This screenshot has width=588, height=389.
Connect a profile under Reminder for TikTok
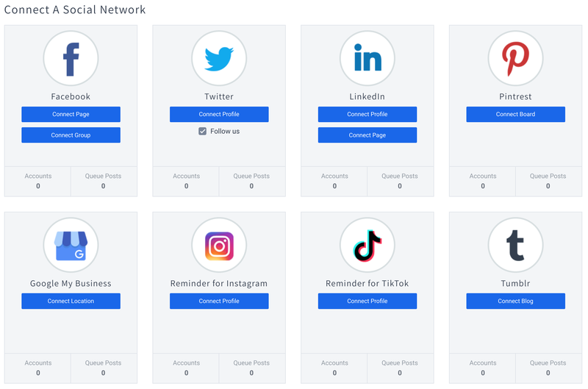click(367, 301)
